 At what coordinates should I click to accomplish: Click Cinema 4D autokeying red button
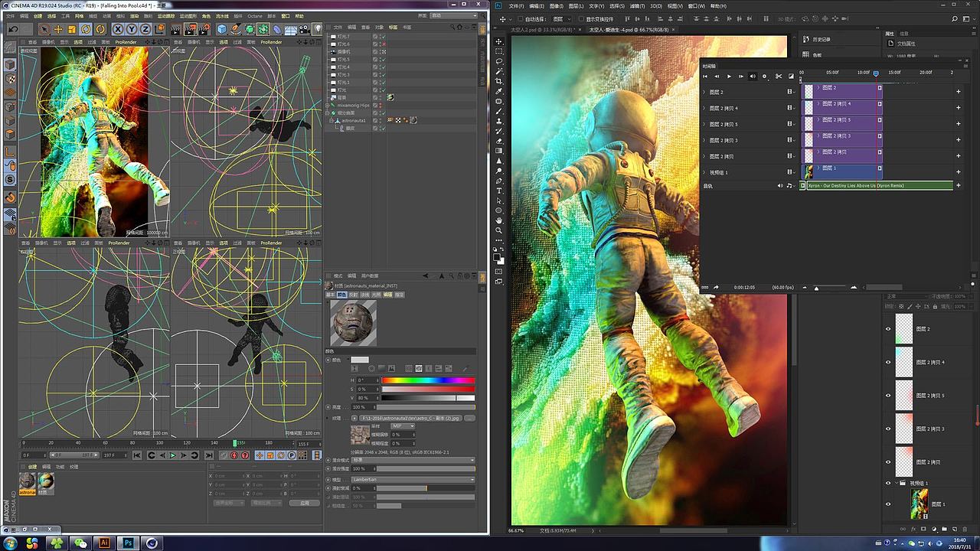tap(234, 455)
